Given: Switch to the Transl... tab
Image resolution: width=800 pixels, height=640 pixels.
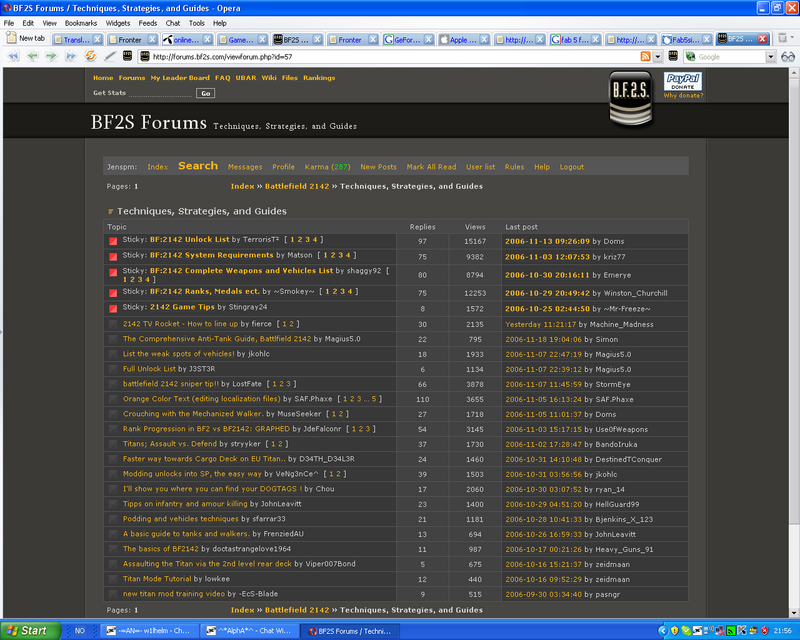Looking at the screenshot, I should pyautogui.click(x=78, y=39).
